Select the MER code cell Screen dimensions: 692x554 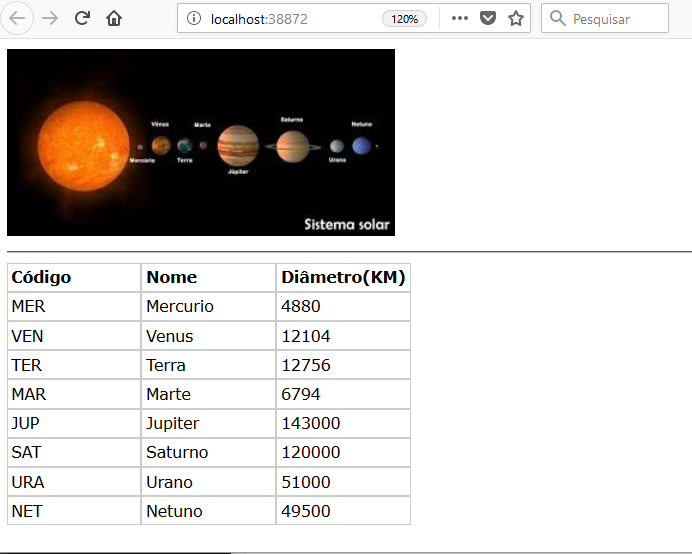click(74, 307)
